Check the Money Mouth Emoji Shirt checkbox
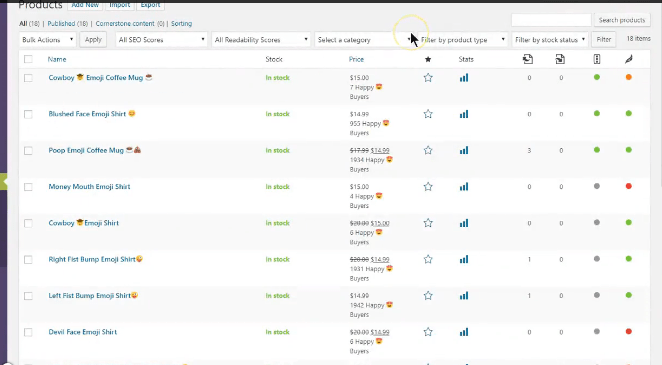This screenshot has height=365, width=662. pos(28,187)
